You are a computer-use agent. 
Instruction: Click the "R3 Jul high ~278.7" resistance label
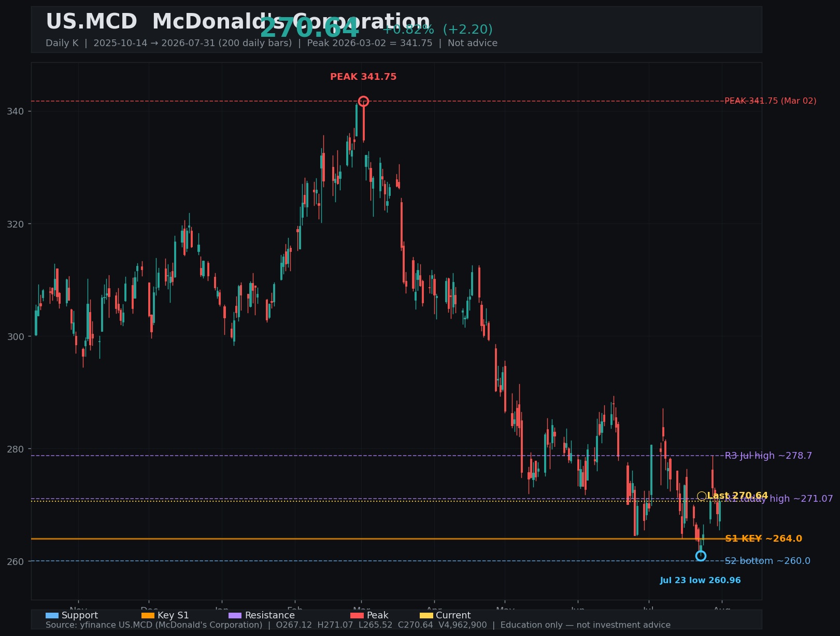(768, 456)
